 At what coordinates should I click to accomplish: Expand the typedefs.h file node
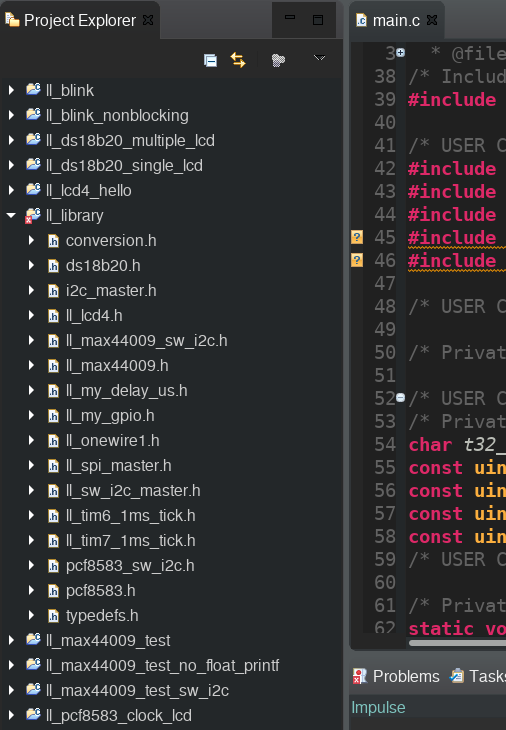click(31, 615)
